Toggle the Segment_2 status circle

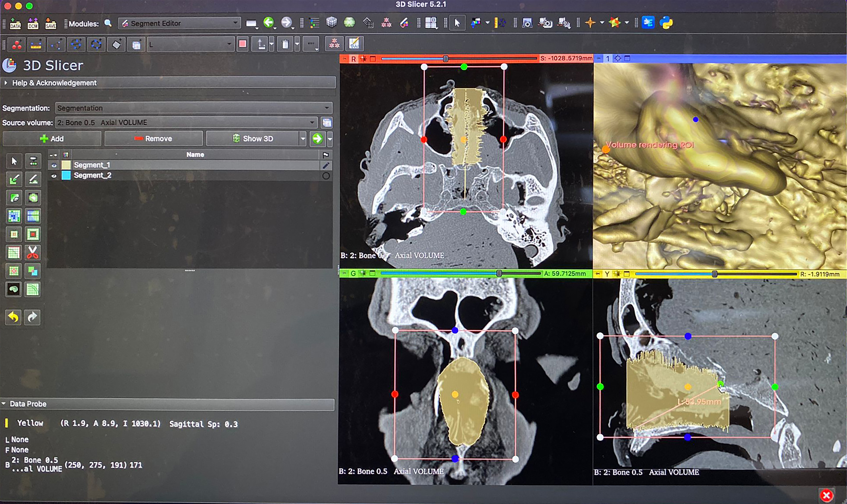pyautogui.click(x=326, y=176)
